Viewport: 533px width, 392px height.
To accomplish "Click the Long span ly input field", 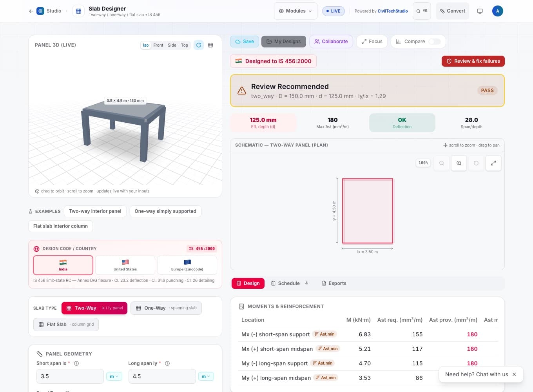I will [x=162, y=376].
